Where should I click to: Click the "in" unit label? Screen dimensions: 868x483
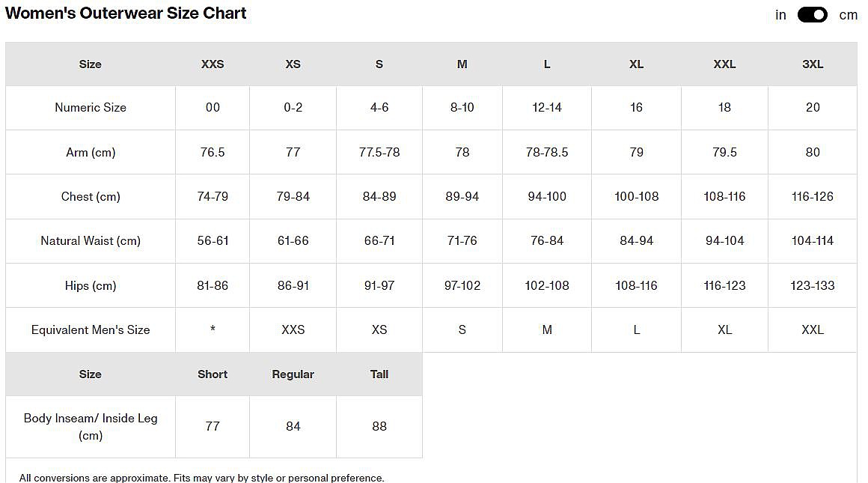click(780, 15)
